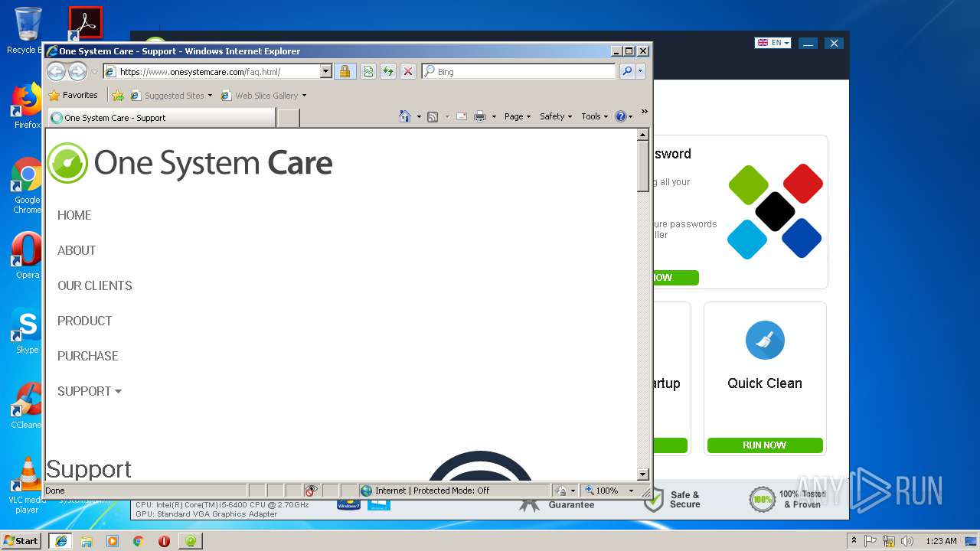Image resolution: width=980 pixels, height=551 pixels.
Task: Switch to Internet Explorer taskbar button
Action: pos(60,540)
